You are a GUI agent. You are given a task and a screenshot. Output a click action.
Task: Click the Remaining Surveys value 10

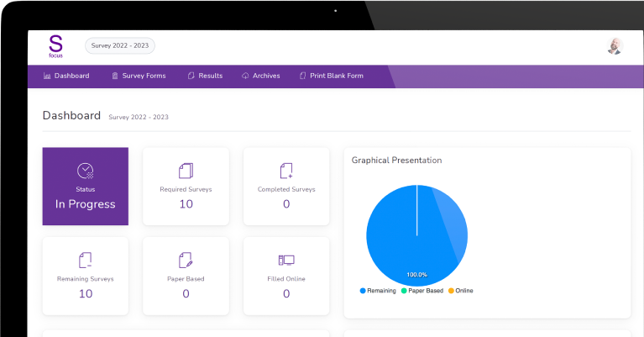click(86, 294)
